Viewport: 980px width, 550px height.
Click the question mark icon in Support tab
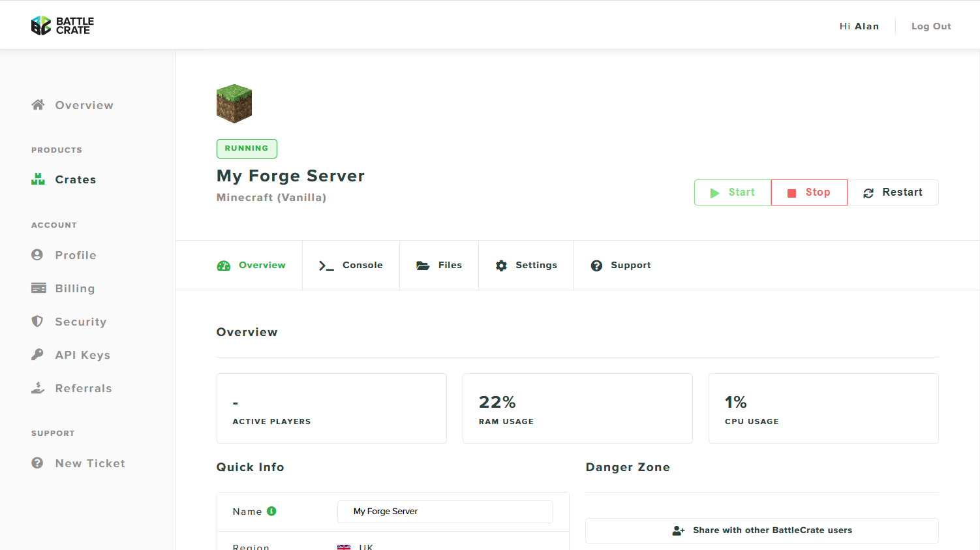[596, 266]
